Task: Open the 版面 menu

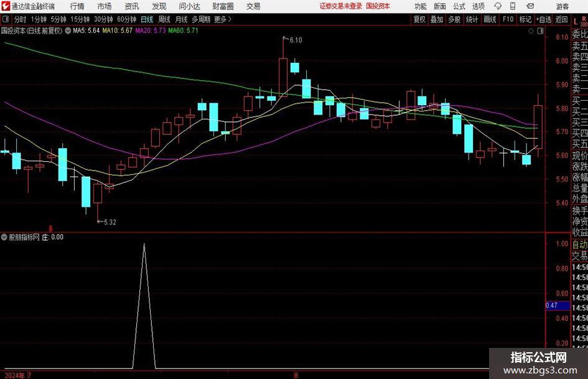Action: click(x=440, y=6)
